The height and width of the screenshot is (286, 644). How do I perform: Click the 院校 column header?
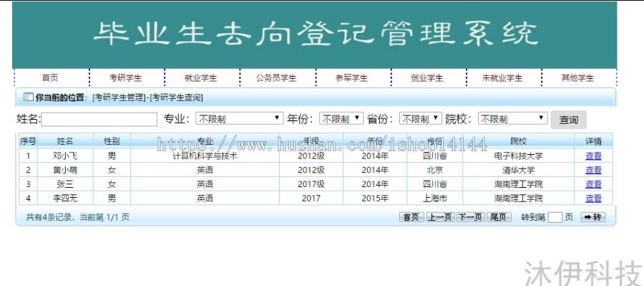point(518,141)
